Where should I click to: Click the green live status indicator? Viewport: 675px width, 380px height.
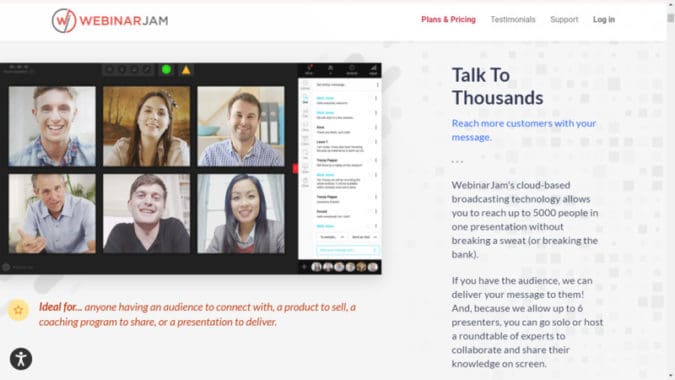tap(166, 70)
